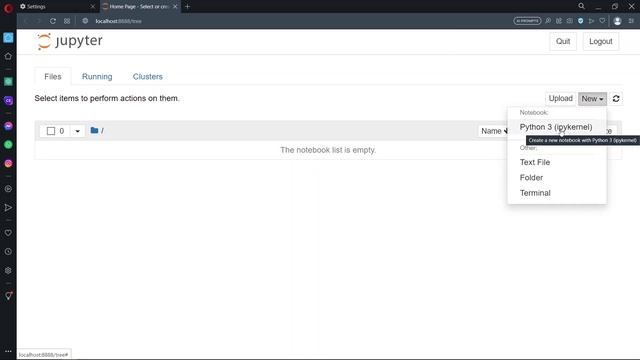Open the root folder icon in the breadcrumb
Screen dimensions: 640x360
[x=94, y=130]
